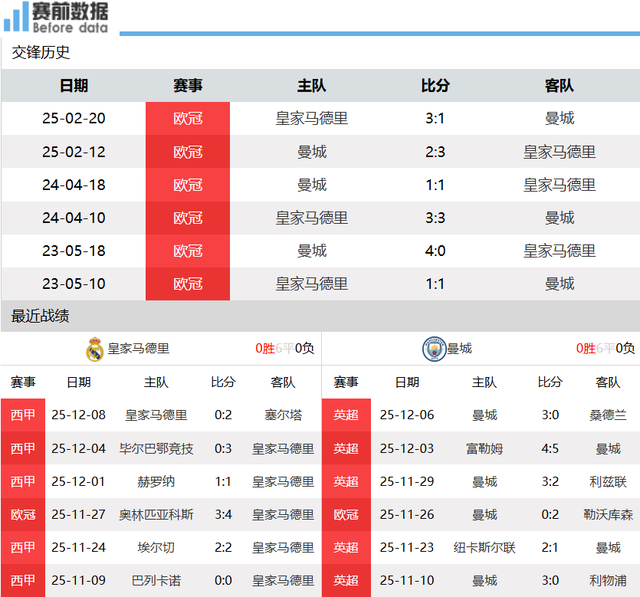Select the 交锋历史 section title
The image size is (640, 597).
point(41,53)
